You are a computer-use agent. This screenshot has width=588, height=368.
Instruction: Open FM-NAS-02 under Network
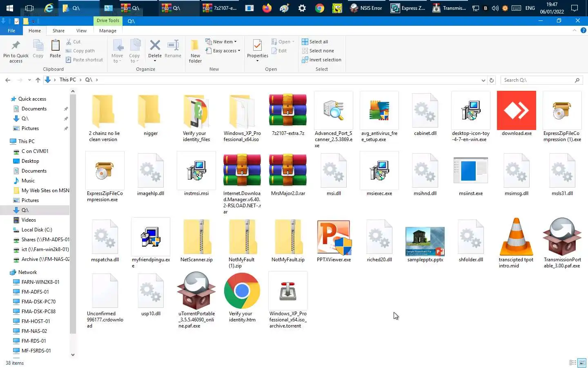(34, 331)
